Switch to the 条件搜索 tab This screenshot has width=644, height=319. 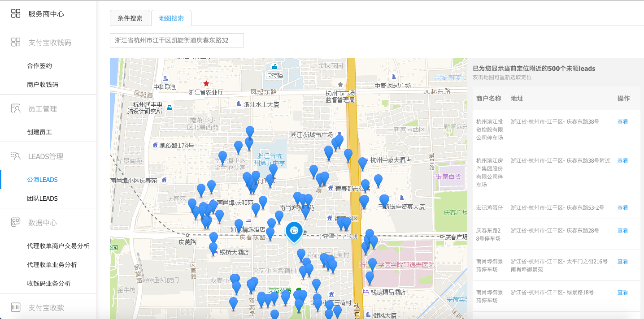130,18
